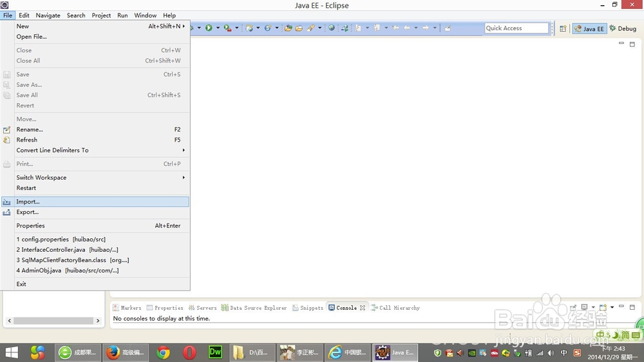Open the Navigate menu
Viewport: 644px width, 362px height.
tap(48, 15)
